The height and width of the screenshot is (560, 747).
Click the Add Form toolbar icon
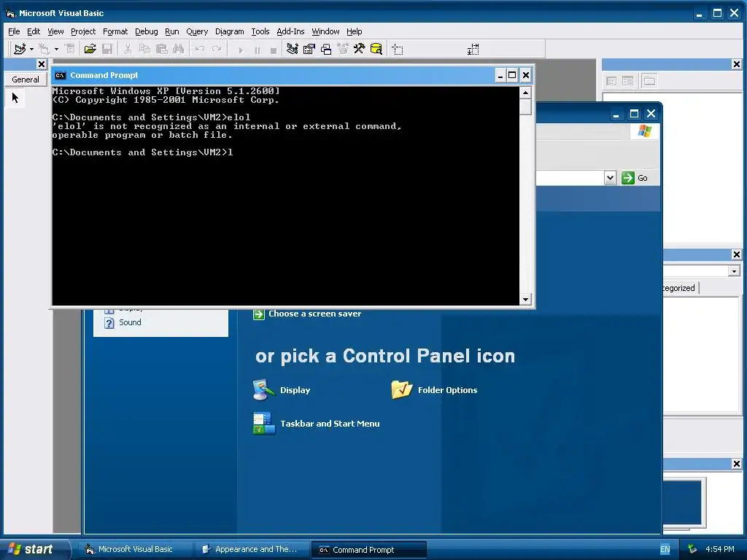point(44,49)
